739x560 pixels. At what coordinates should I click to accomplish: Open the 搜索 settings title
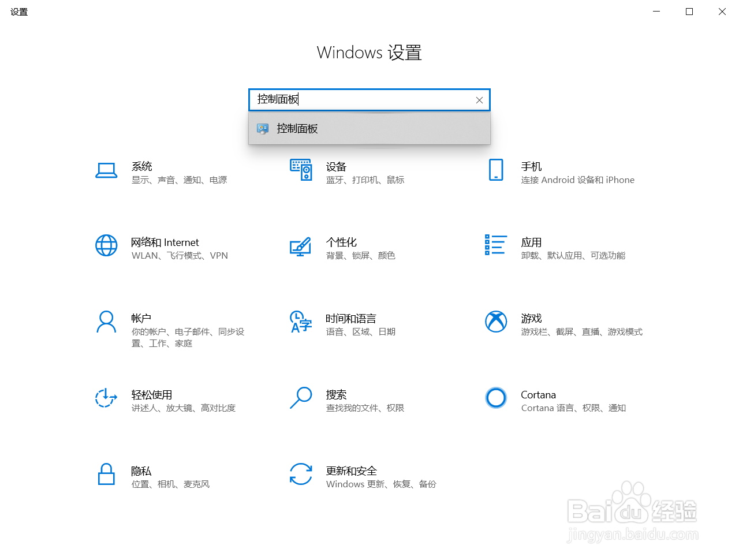pos(336,395)
